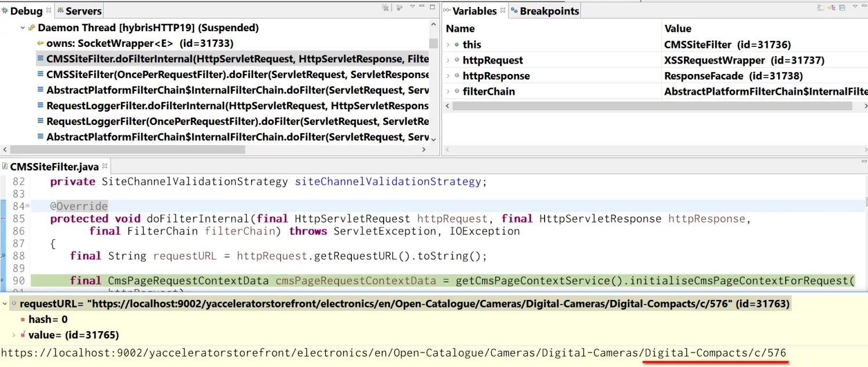
Task: Click override indicator marker on line 85
Action: tap(3, 218)
